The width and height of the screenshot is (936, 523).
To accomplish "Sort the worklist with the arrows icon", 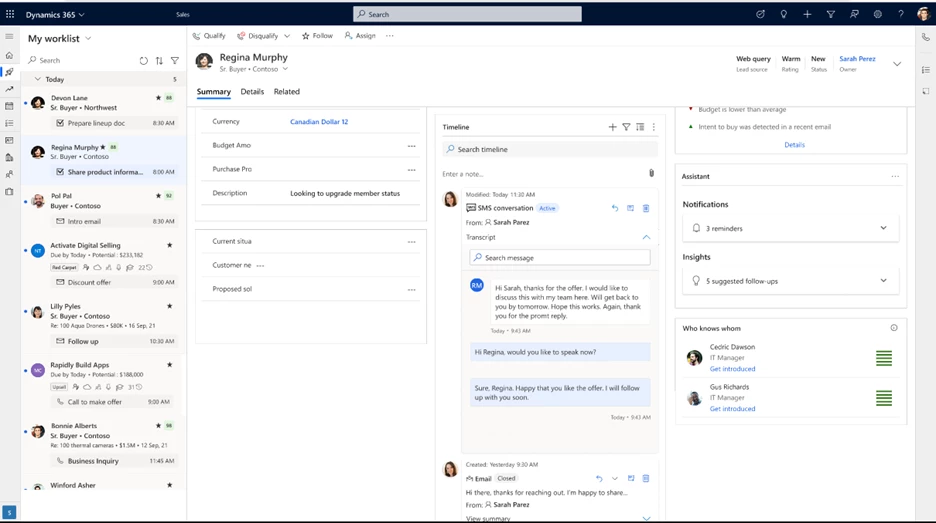I will point(159,60).
